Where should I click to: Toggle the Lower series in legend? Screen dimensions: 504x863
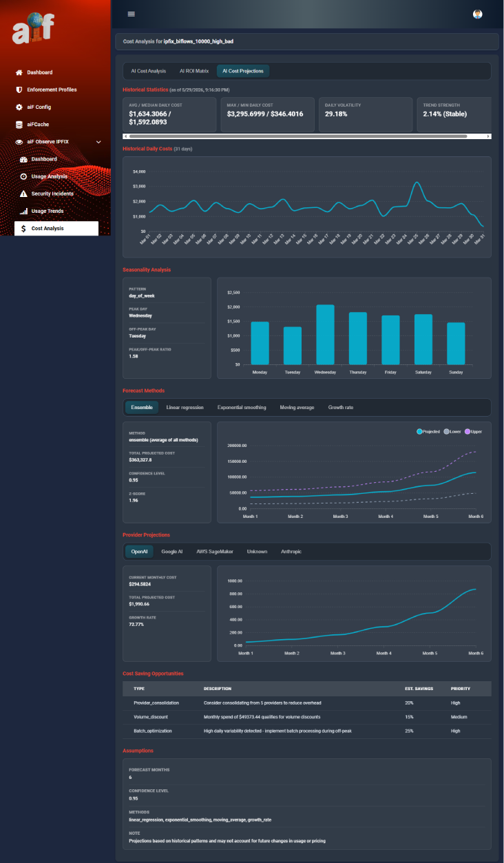452,431
